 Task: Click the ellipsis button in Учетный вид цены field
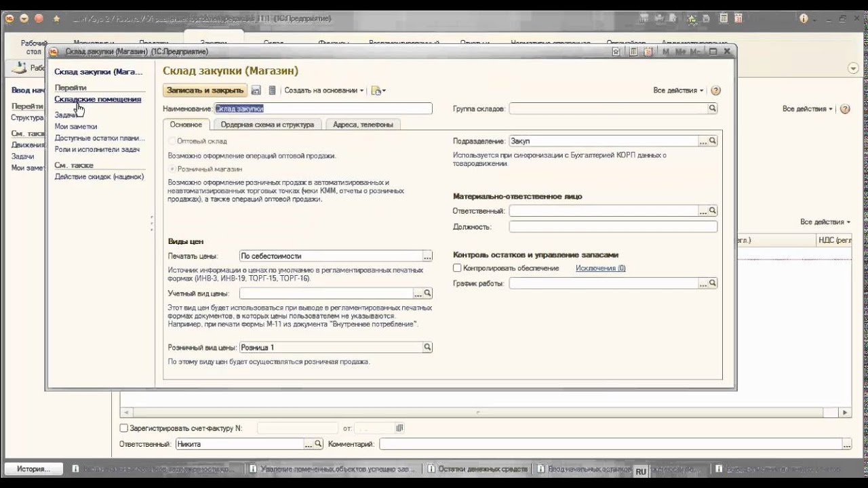pos(418,293)
